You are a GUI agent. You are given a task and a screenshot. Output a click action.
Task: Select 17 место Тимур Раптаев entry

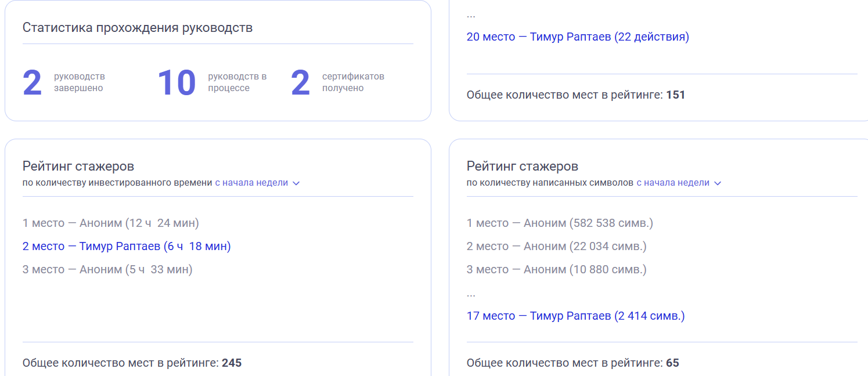pyautogui.click(x=575, y=316)
